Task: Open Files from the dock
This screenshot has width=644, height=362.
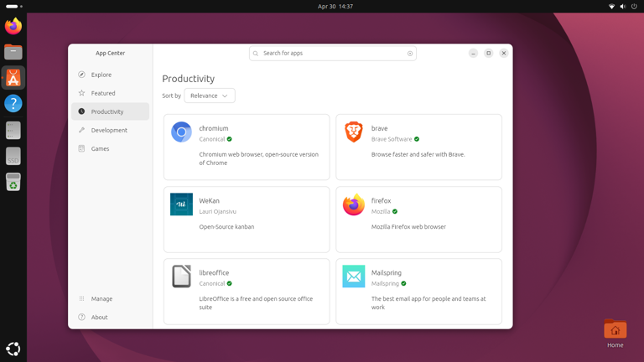Action: pos(13,52)
